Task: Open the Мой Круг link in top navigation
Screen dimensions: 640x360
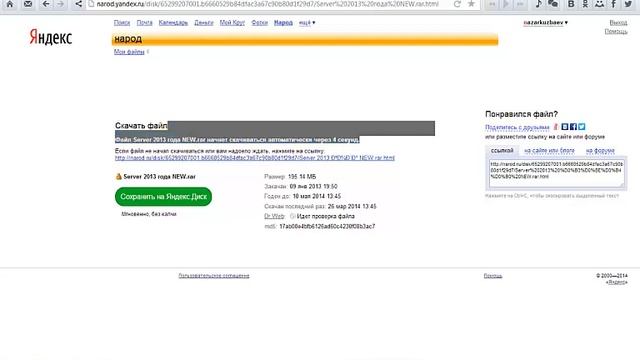Action: [232, 23]
